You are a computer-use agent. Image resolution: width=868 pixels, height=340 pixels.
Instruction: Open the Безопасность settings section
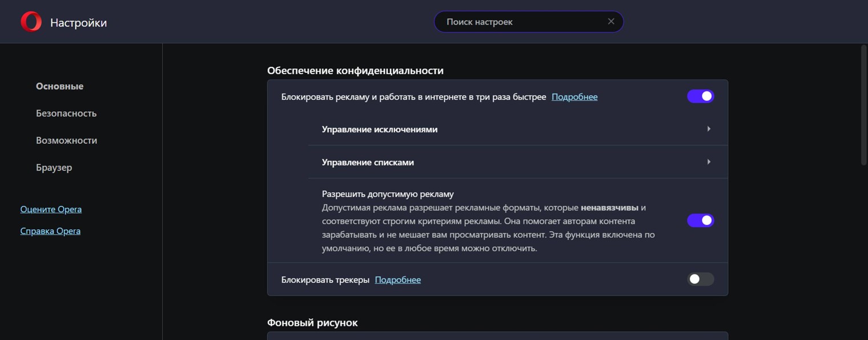pyautogui.click(x=66, y=114)
